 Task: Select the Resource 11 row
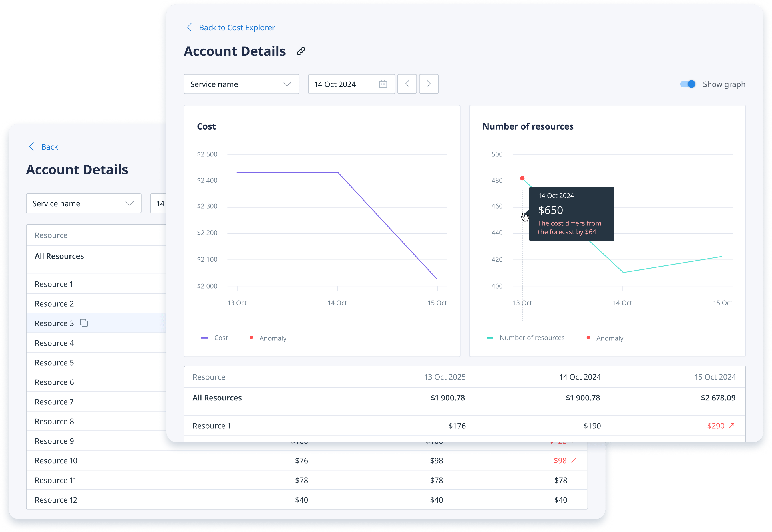pyautogui.click(x=307, y=480)
